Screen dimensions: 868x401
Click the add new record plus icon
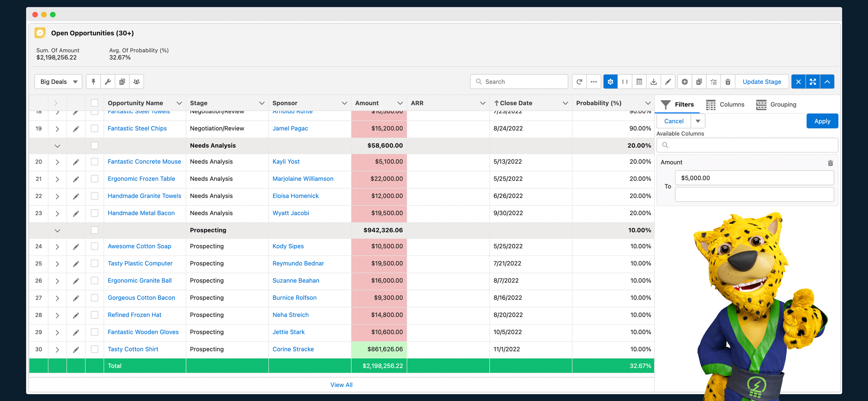(684, 82)
